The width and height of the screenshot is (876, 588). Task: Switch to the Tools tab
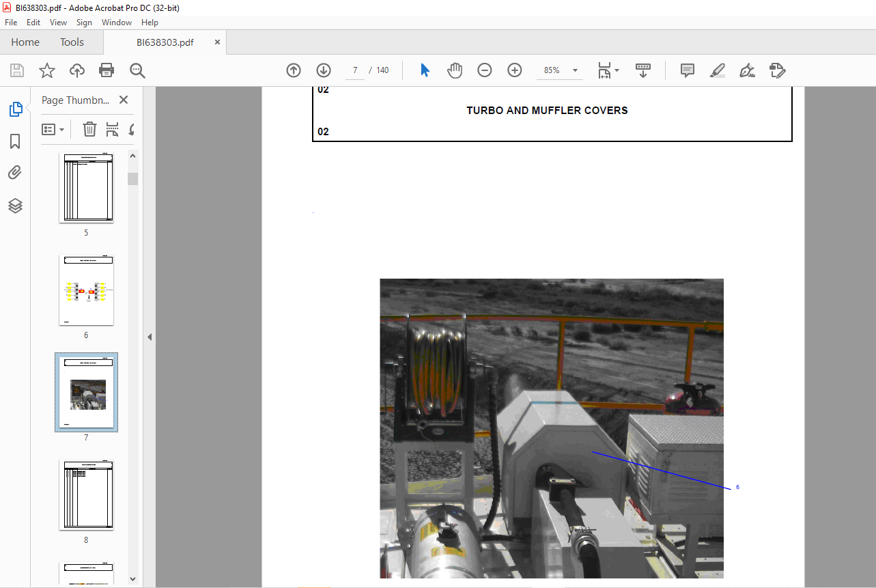[72, 42]
